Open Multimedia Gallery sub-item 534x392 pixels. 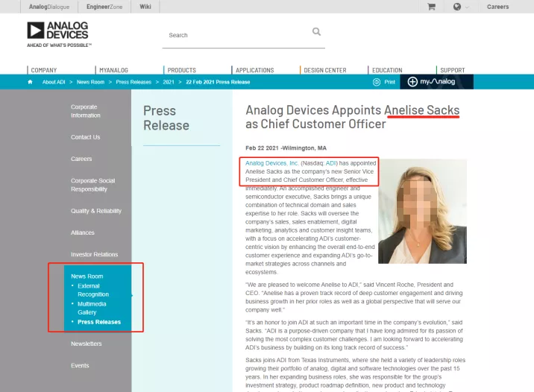click(x=92, y=308)
